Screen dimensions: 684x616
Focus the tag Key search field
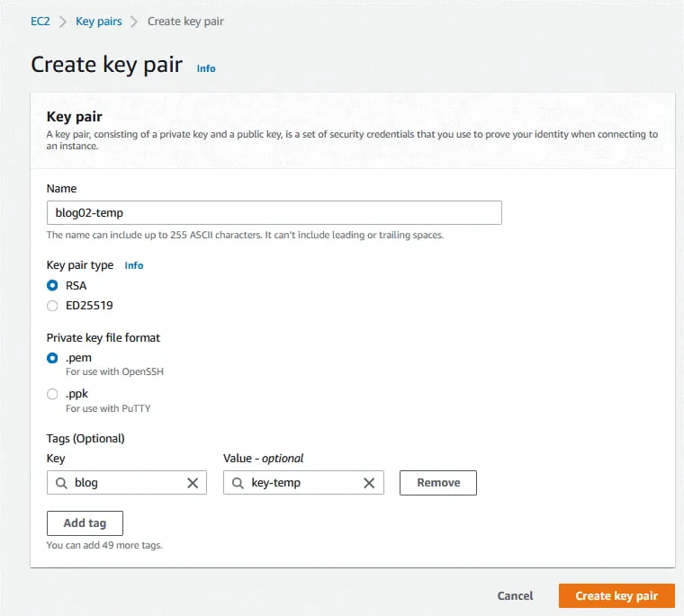128,483
